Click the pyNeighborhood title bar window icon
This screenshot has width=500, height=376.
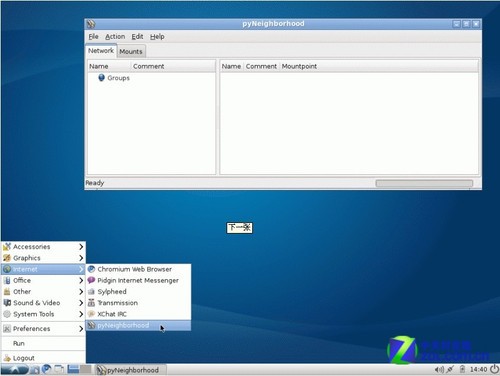(91, 24)
